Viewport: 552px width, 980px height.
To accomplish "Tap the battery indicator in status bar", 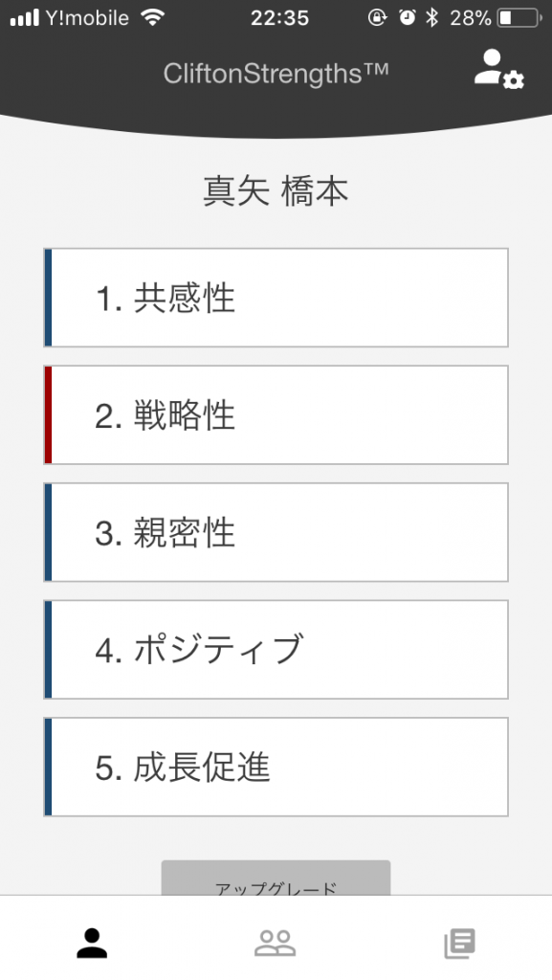I will pyautogui.click(x=519, y=18).
